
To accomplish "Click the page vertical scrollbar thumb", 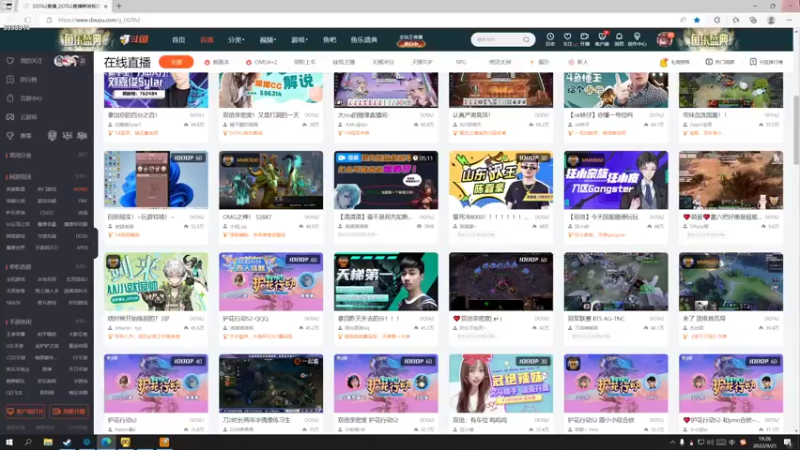I will click(796, 130).
